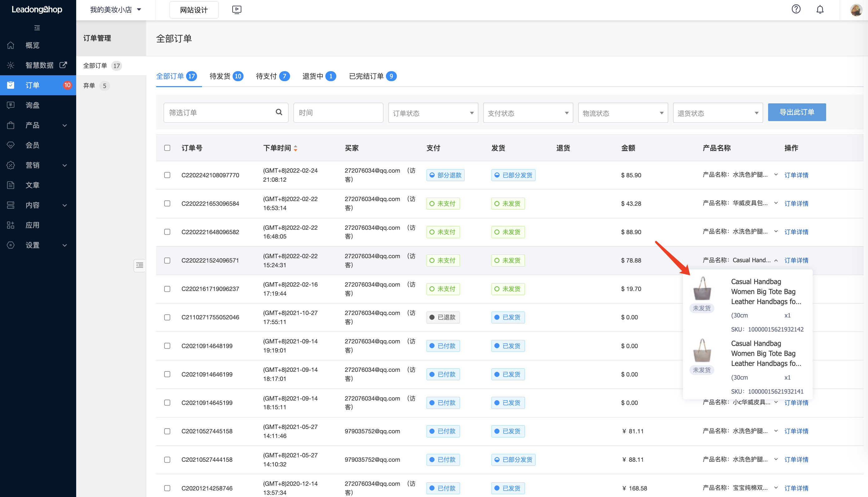Click the video tutorial play icon

tap(237, 10)
